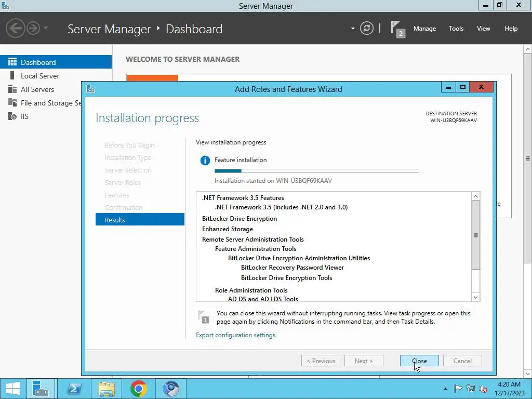Open the Tools menu
Image resolution: width=532 pixels, height=399 pixels.
(x=456, y=29)
